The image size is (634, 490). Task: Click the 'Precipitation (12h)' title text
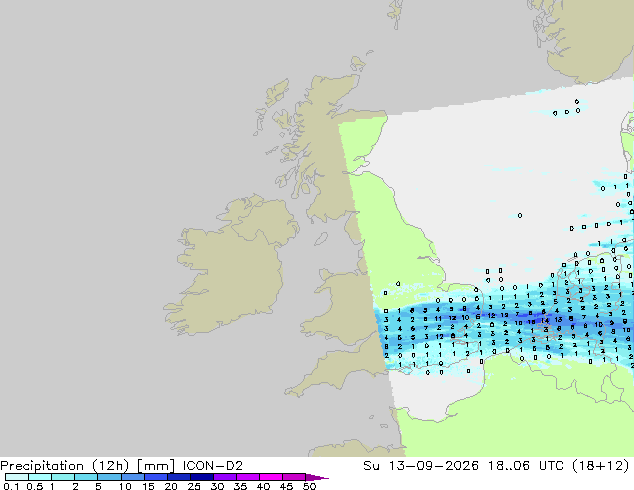point(65,466)
